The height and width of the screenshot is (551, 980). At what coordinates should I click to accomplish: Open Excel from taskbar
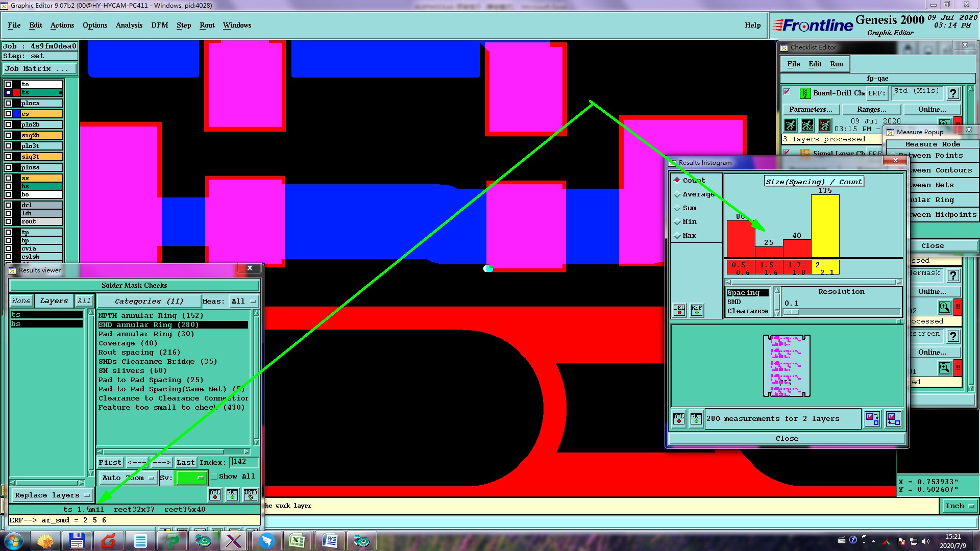(x=297, y=541)
